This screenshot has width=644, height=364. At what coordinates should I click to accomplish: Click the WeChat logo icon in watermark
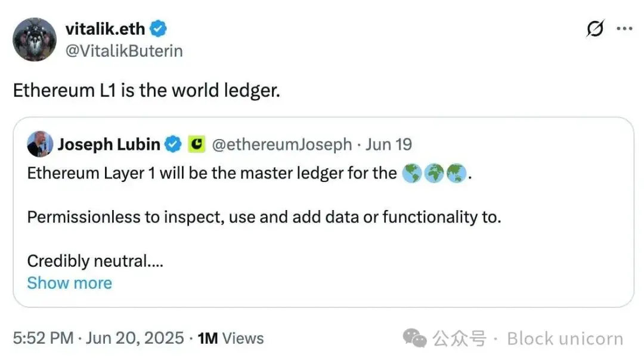[x=414, y=339]
